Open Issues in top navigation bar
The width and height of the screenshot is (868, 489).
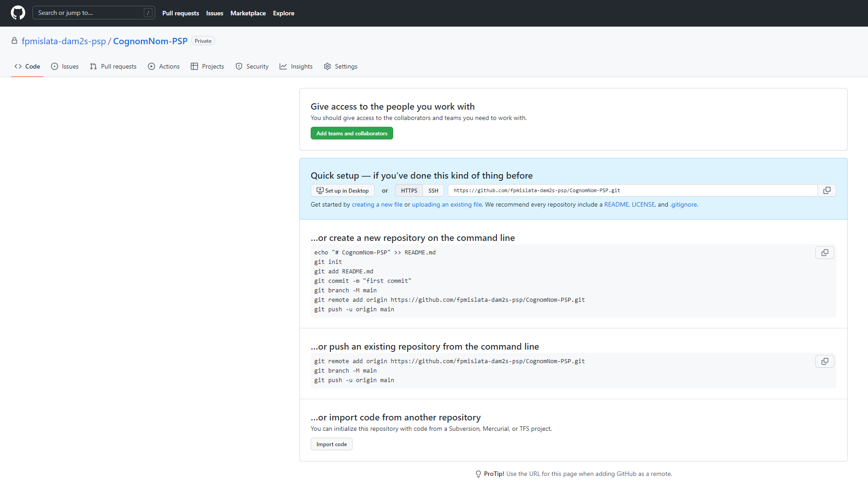coord(215,13)
